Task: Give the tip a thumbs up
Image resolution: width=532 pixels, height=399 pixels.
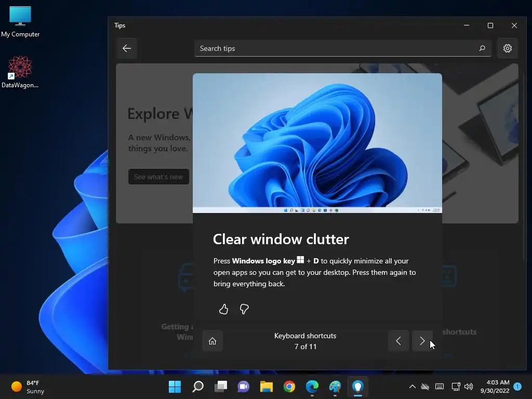Action: click(223, 309)
